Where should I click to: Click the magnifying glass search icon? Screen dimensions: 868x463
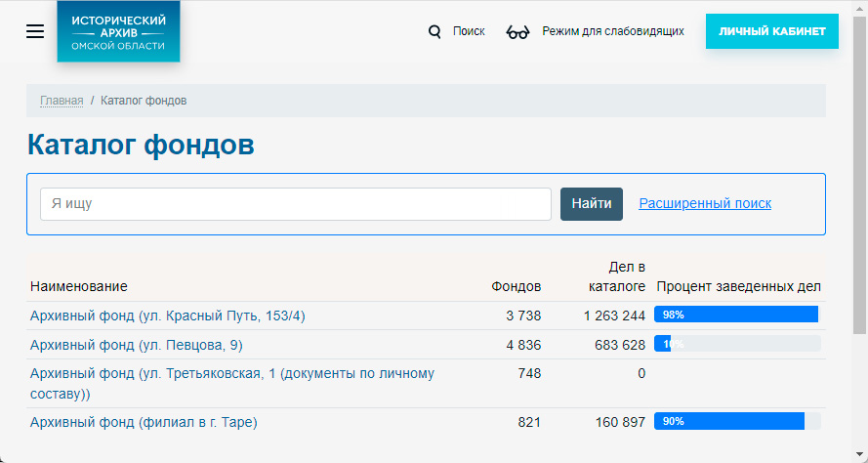click(x=435, y=31)
